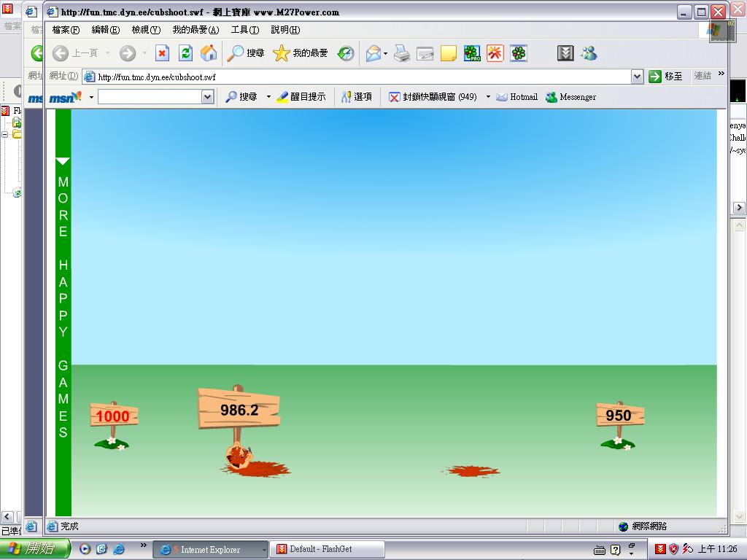
Task: Click the 986.2 wooden sign in game
Action: click(x=239, y=410)
